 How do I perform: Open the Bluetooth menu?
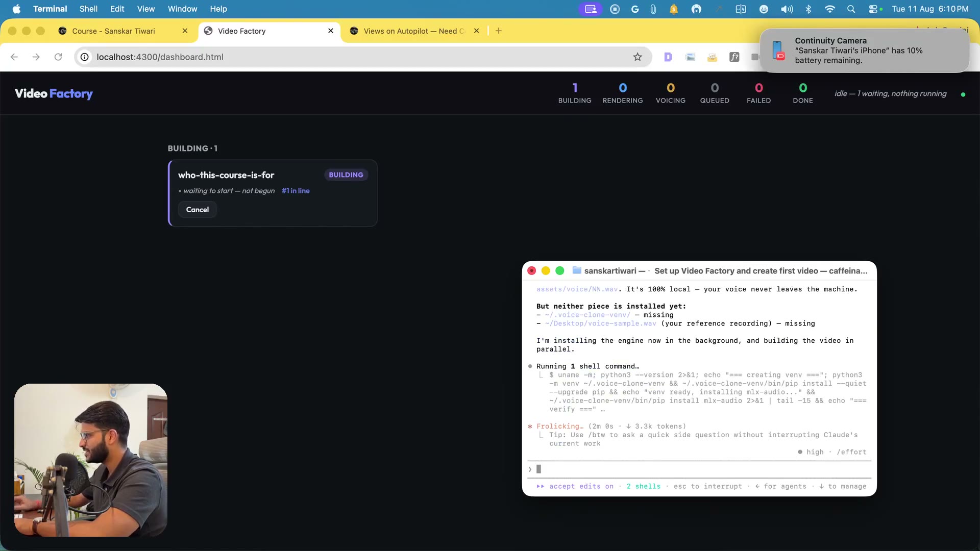point(808,9)
